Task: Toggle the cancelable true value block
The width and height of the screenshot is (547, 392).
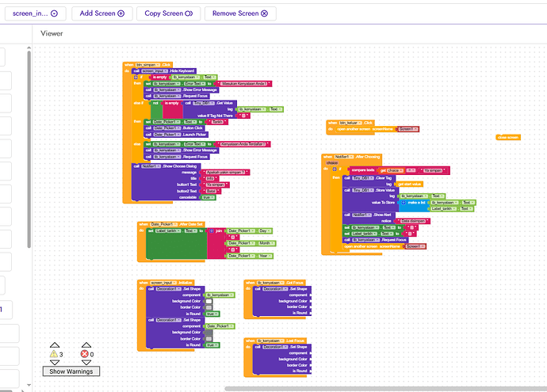Action: (x=209, y=197)
